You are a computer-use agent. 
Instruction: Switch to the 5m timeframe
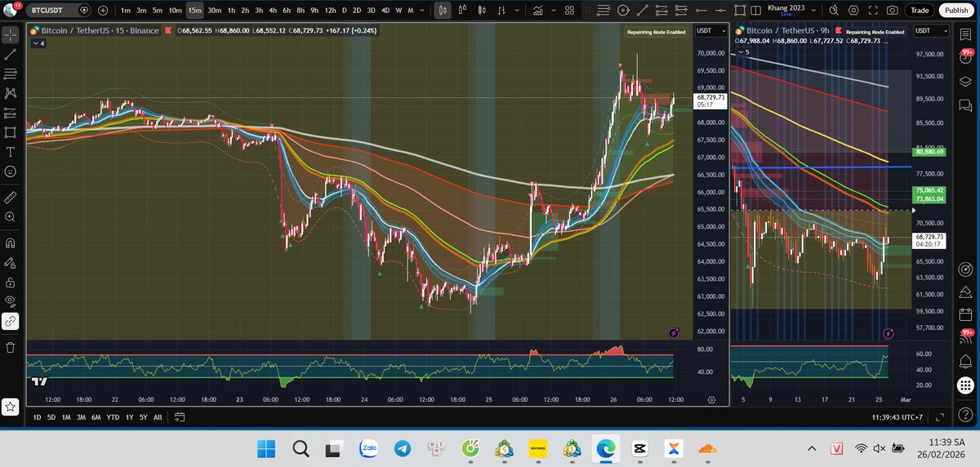click(x=158, y=11)
